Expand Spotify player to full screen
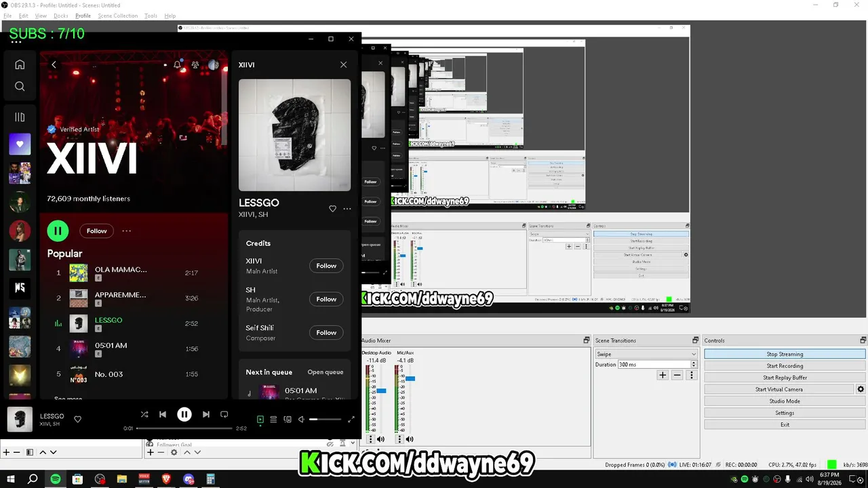 [351, 420]
